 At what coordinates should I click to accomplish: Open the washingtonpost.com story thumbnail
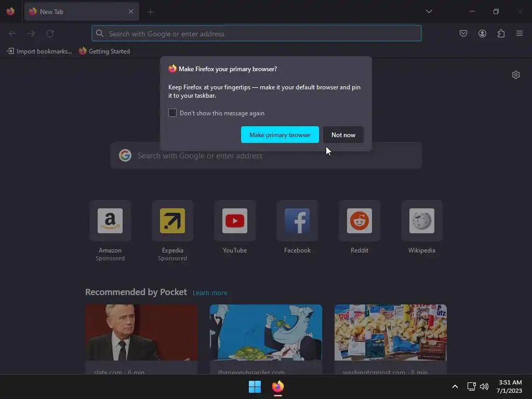click(391, 332)
